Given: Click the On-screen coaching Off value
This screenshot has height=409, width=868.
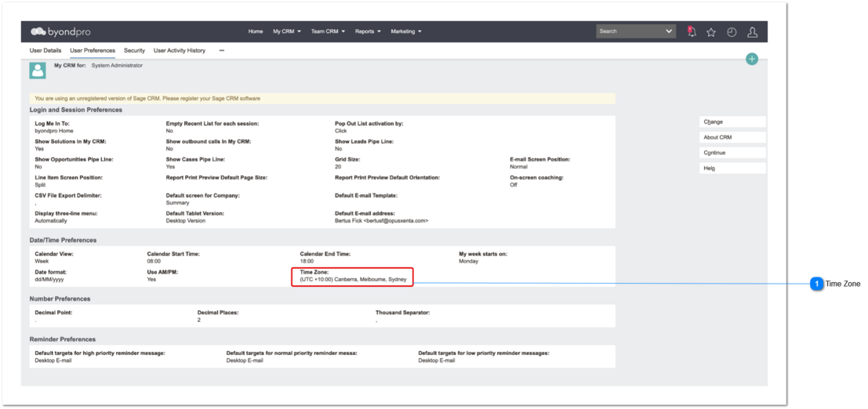Looking at the screenshot, I should 513,185.
